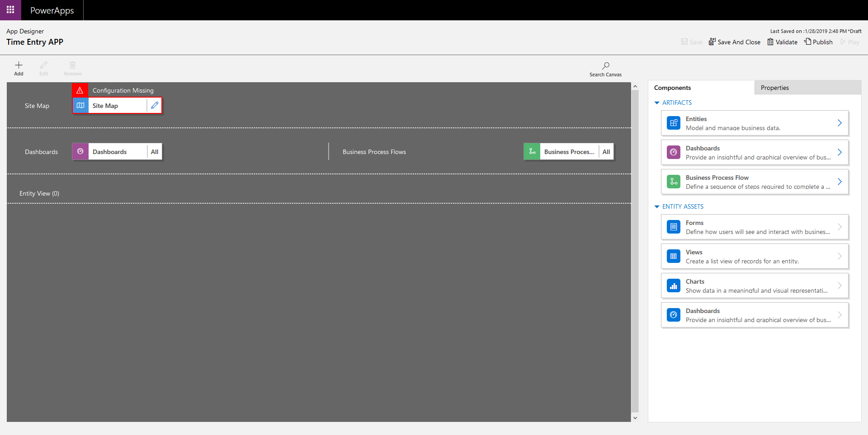Click the Publish option
The image size is (868, 435).
tap(818, 42)
